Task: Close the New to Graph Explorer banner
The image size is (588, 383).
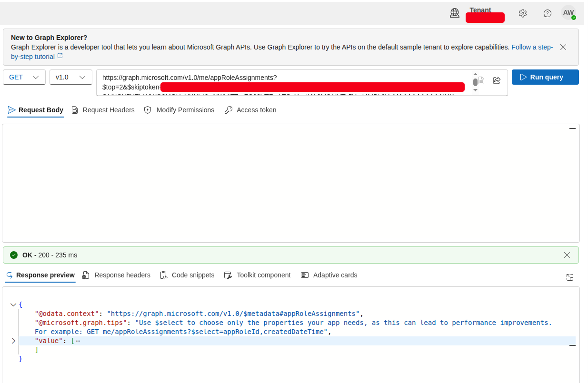Action: coord(563,47)
